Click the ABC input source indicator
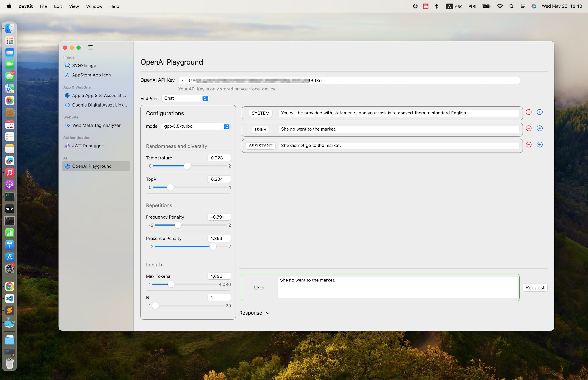This screenshot has width=588, height=380. coord(454,6)
